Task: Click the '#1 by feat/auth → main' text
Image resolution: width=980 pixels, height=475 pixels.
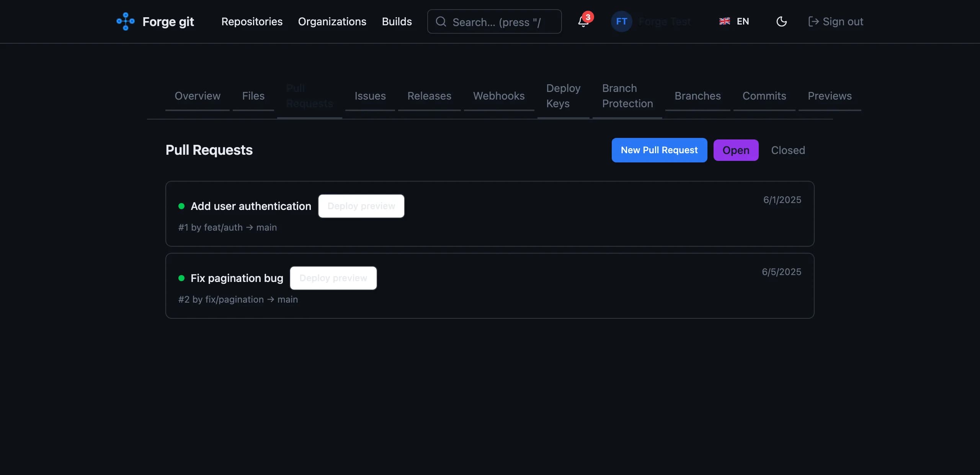Action: [227, 228]
